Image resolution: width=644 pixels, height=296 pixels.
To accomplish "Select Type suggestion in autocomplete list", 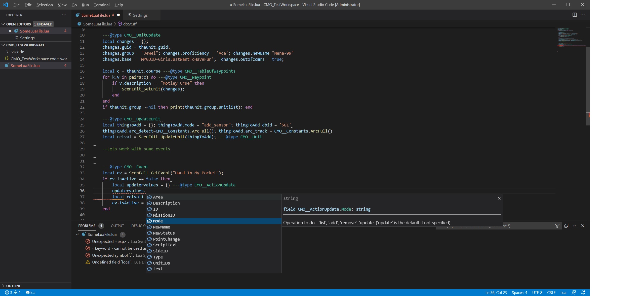I will pyautogui.click(x=214, y=257).
